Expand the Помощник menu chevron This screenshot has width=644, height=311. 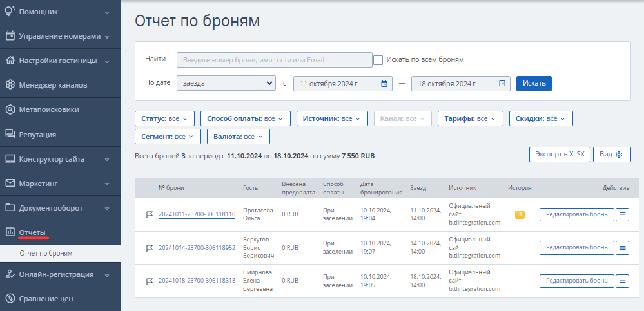(x=107, y=12)
